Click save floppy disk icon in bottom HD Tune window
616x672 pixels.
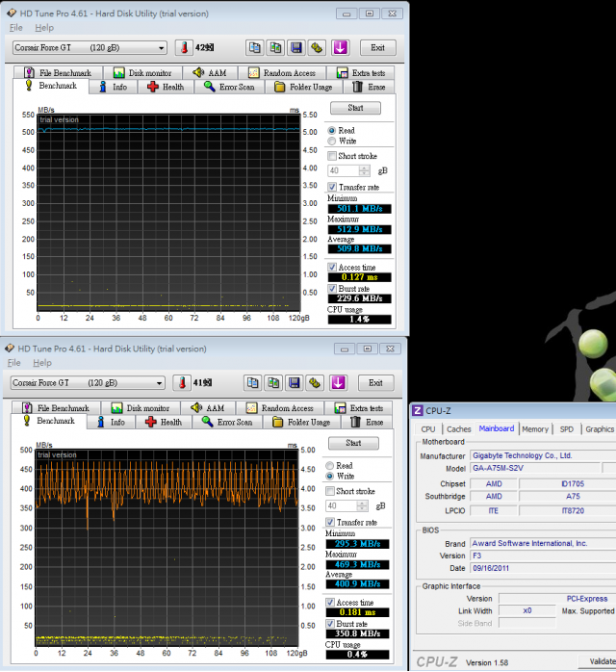[x=294, y=383]
